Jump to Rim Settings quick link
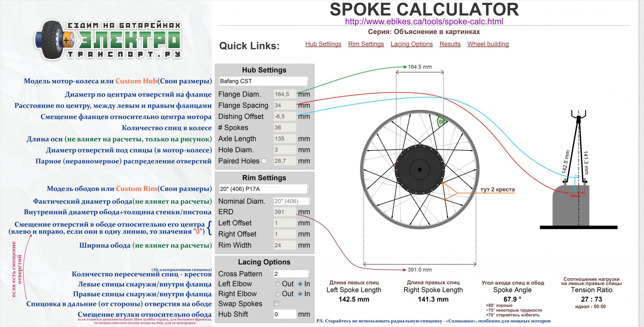 366,44
